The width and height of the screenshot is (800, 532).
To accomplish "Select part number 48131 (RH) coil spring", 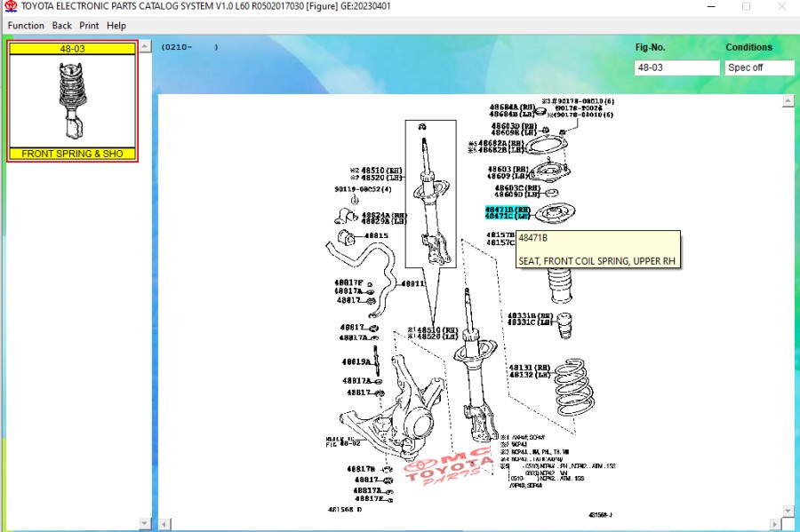I will [x=529, y=367].
